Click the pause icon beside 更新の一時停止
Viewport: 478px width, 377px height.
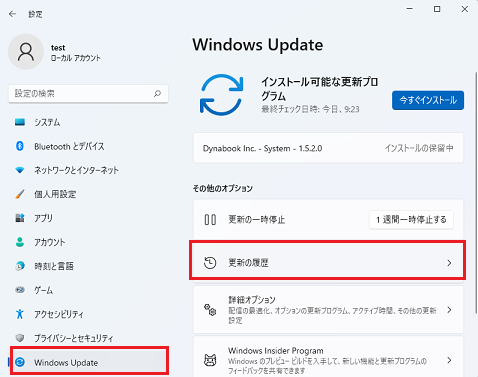point(210,220)
